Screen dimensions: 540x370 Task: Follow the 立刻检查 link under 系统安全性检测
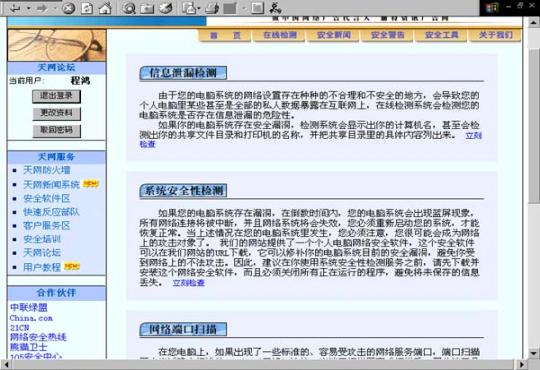click(189, 283)
